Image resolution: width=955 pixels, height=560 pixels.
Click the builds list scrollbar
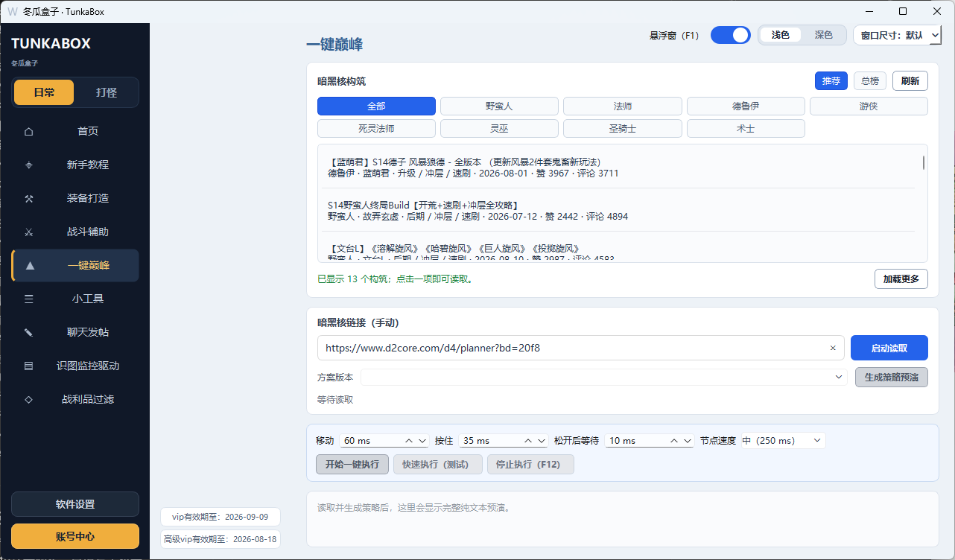click(x=924, y=162)
